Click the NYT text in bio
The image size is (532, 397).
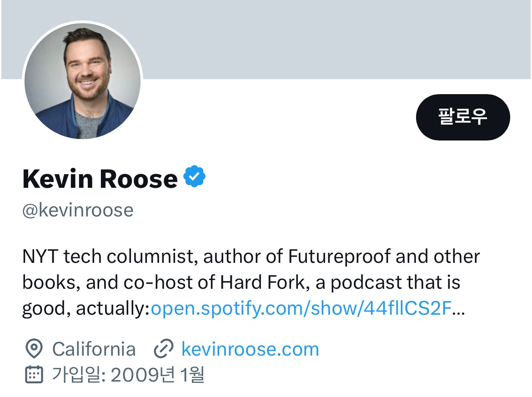point(40,256)
